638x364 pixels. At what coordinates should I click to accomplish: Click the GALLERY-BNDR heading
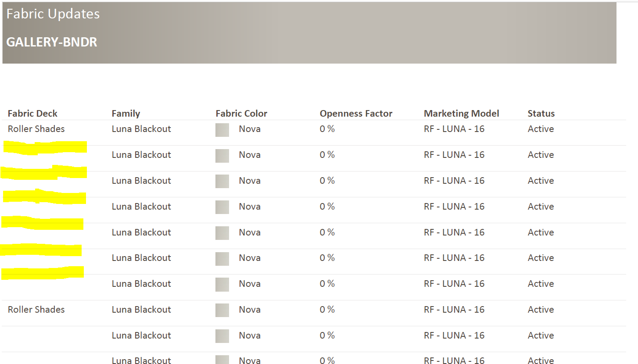[51, 42]
